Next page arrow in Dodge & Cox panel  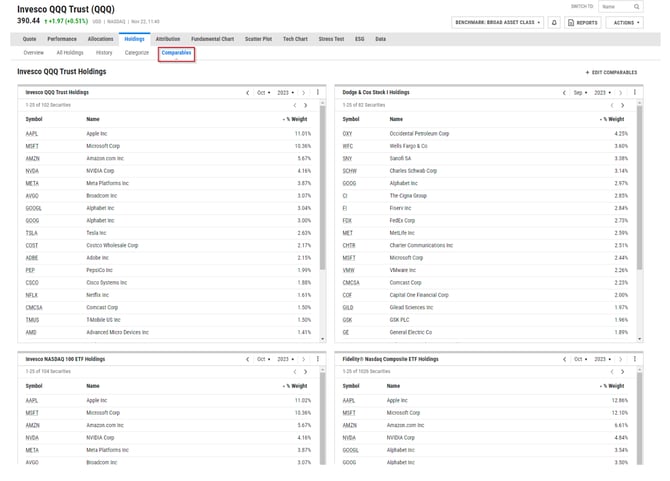622,105
